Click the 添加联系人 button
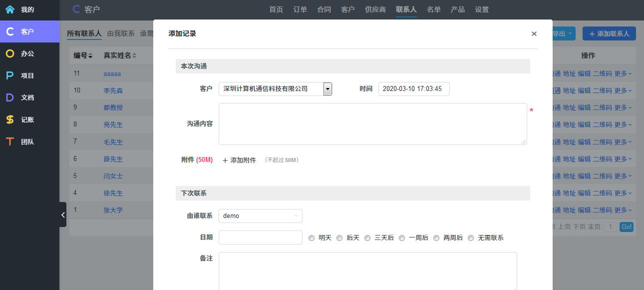The height and width of the screenshot is (290, 644). click(609, 33)
